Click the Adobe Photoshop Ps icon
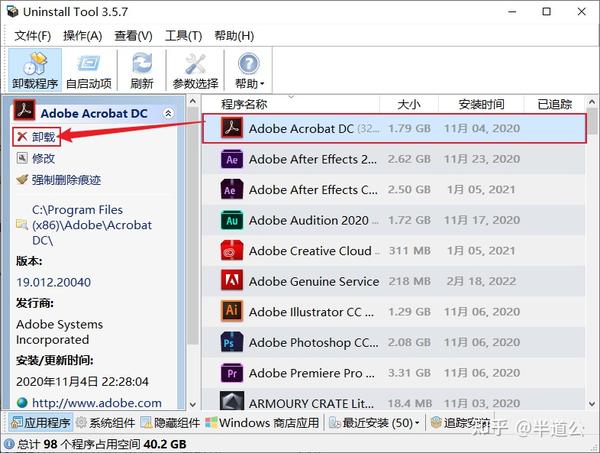The width and height of the screenshot is (600, 453). pyautogui.click(x=232, y=342)
